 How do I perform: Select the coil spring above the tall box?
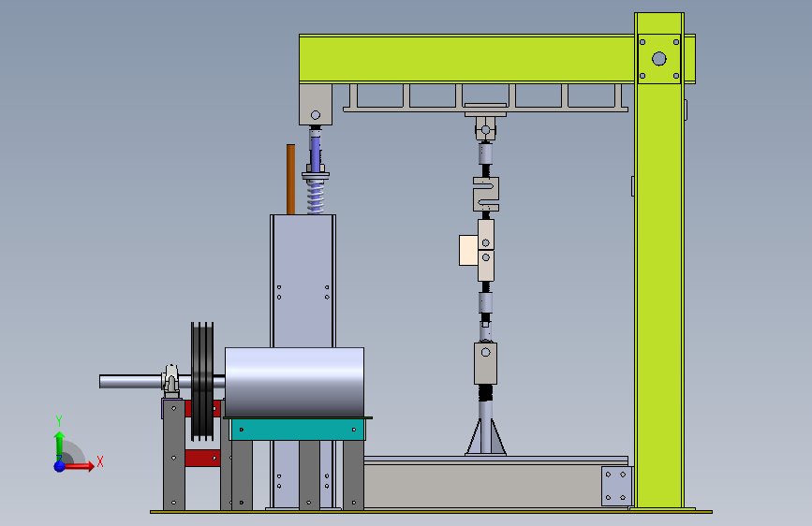pyautogui.click(x=316, y=197)
